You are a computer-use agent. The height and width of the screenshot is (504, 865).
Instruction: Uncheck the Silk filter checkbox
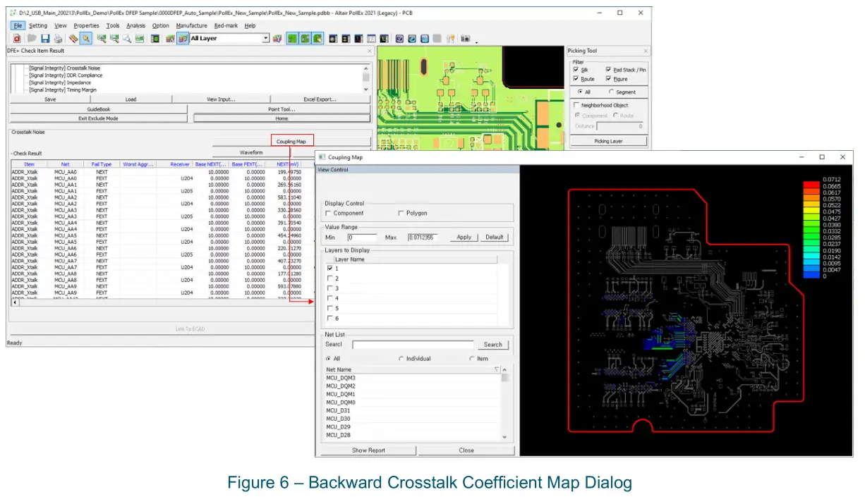576,70
